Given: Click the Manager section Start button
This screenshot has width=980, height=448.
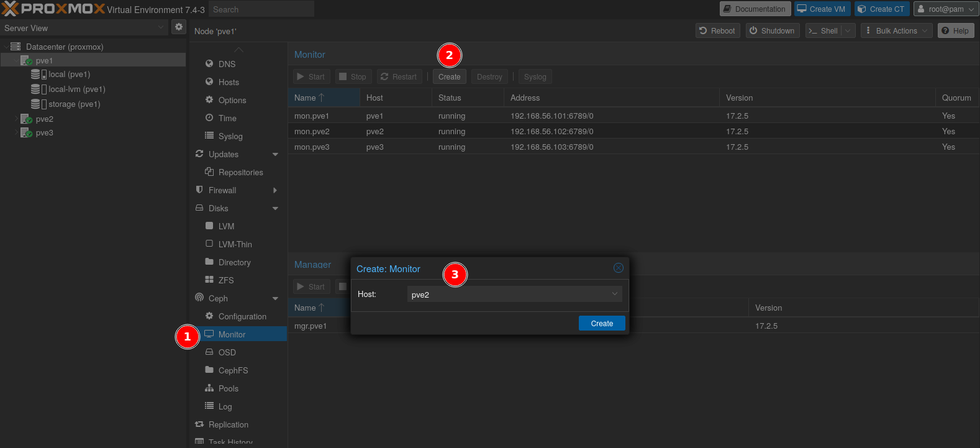Looking at the screenshot, I should click(x=311, y=286).
